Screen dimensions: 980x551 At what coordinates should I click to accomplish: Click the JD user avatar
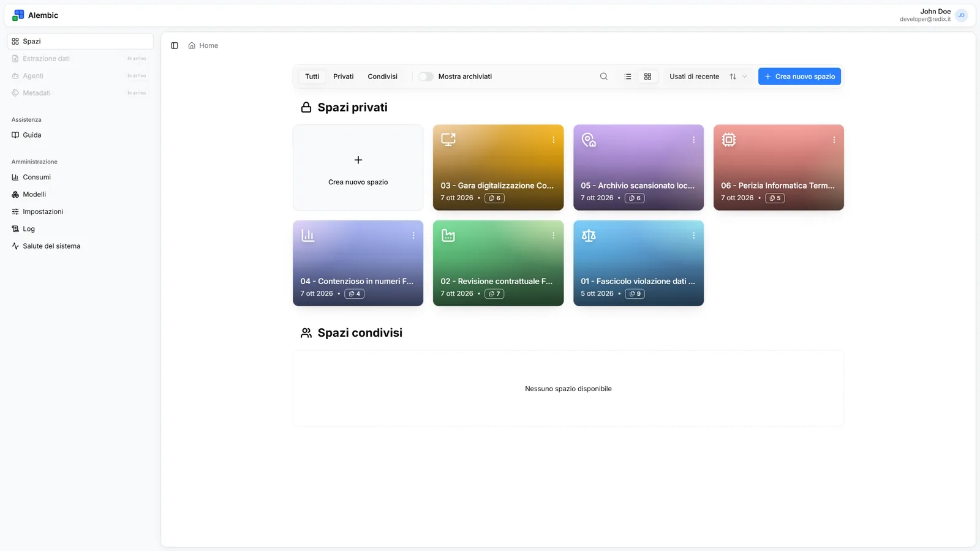point(962,15)
